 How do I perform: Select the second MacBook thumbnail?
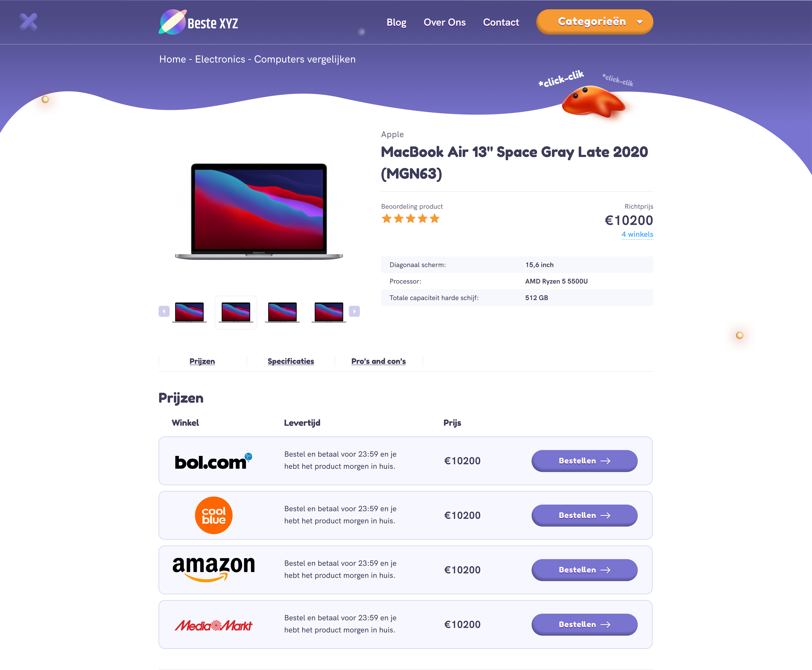coord(236,312)
